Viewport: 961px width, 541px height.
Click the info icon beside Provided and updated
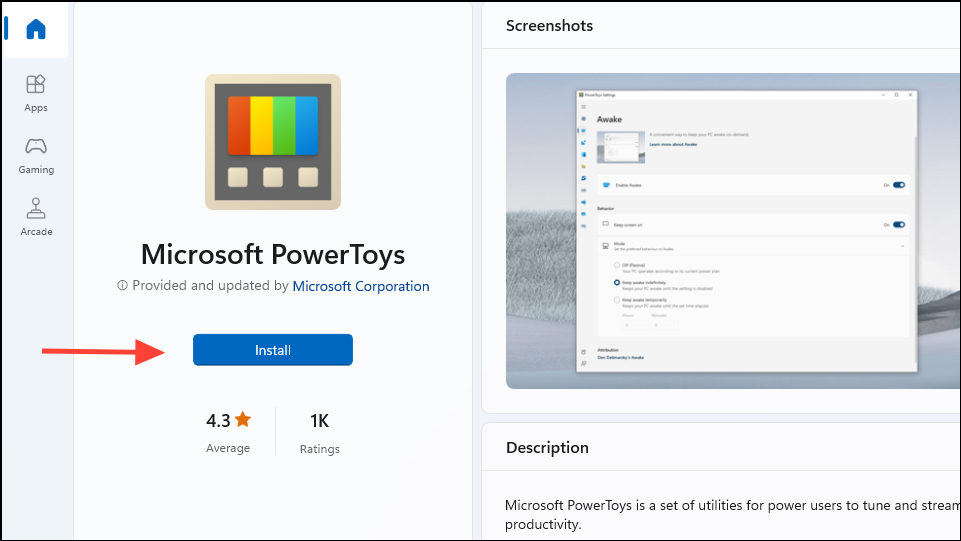pos(123,286)
